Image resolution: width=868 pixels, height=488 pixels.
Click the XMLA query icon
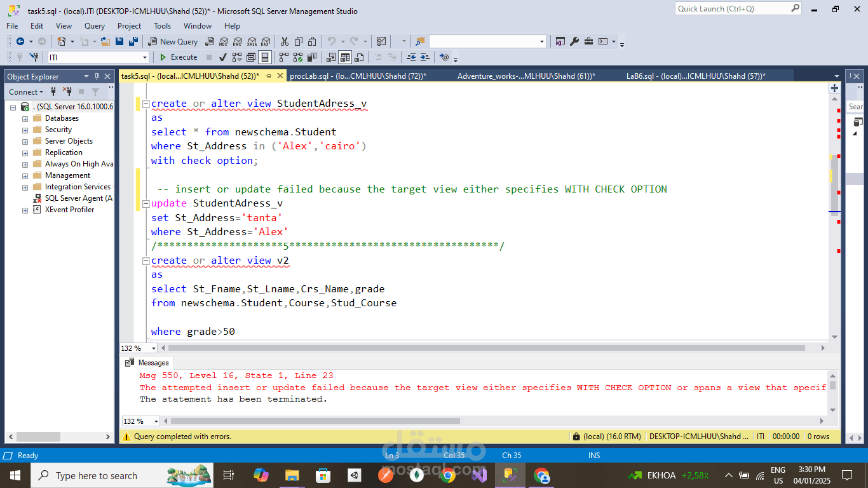click(252, 41)
